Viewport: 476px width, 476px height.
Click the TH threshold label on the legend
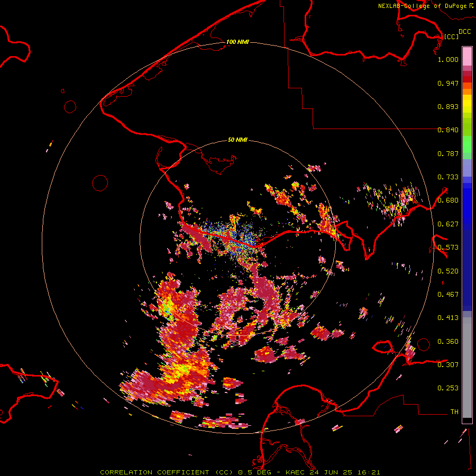[x=454, y=412]
